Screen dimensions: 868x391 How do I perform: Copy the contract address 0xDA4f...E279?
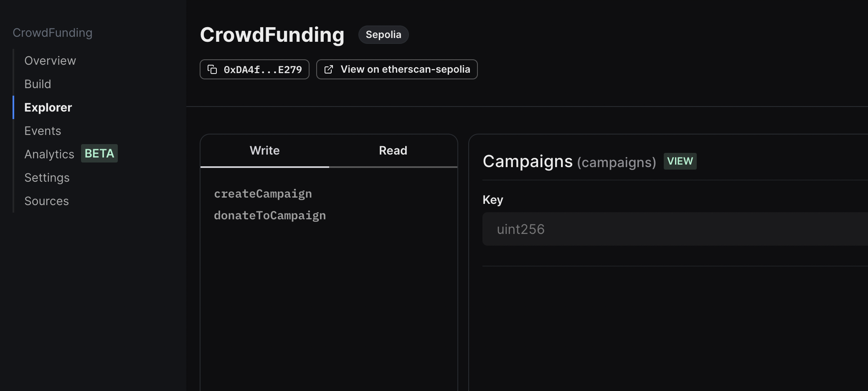(x=254, y=69)
